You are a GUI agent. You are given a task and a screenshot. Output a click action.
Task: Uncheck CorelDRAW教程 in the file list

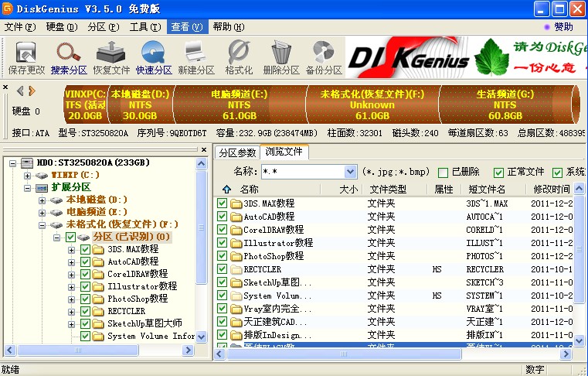tap(222, 230)
